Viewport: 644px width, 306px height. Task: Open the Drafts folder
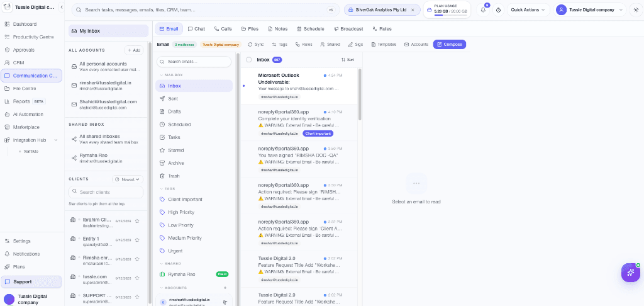[194, 111]
